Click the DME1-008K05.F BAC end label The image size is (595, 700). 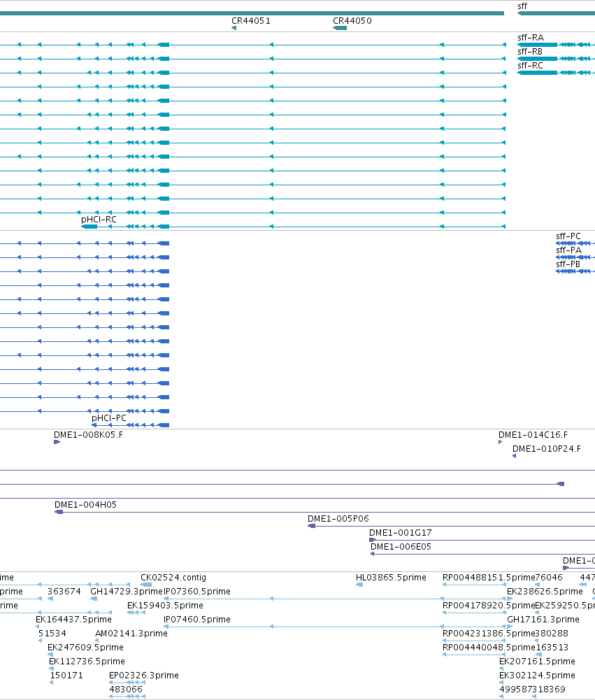pyautogui.click(x=88, y=435)
